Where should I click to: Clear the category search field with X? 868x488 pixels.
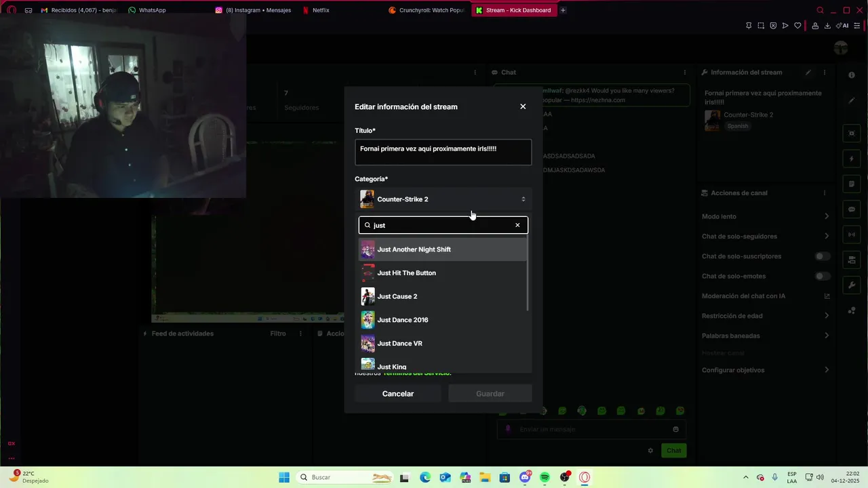[x=517, y=225]
